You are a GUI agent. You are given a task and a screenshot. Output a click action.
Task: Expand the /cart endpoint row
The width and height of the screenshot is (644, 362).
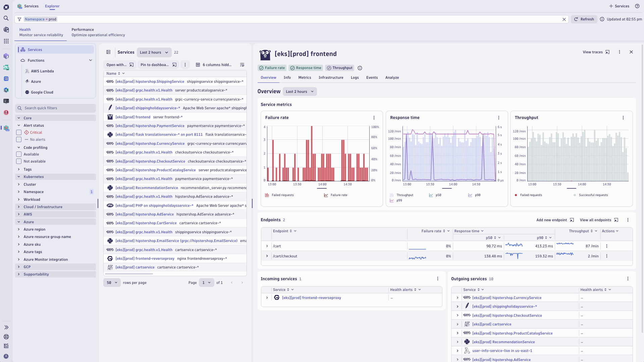click(267, 246)
